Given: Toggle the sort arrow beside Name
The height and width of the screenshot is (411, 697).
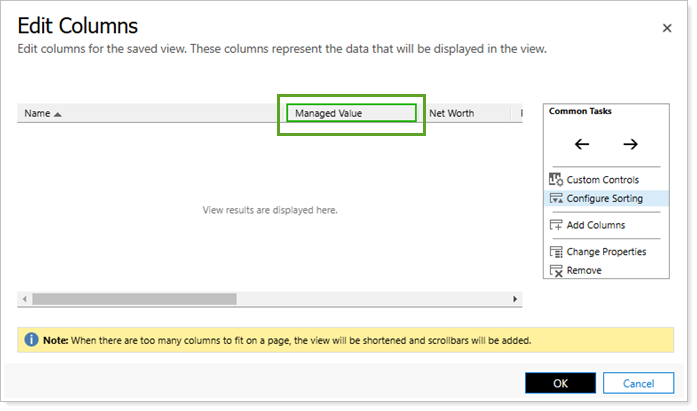Looking at the screenshot, I should pyautogui.click(x=58, y=114).
